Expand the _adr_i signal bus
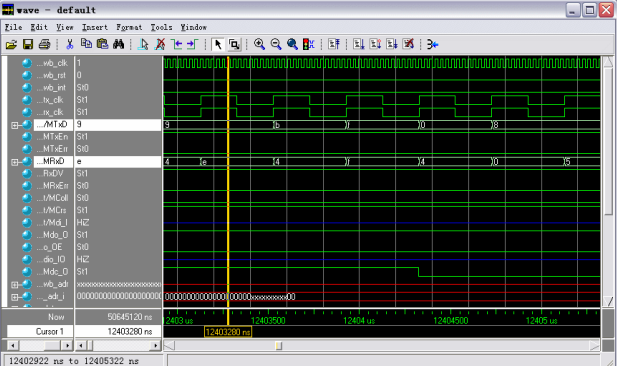The image size is (617, 366). click(15, 297)
